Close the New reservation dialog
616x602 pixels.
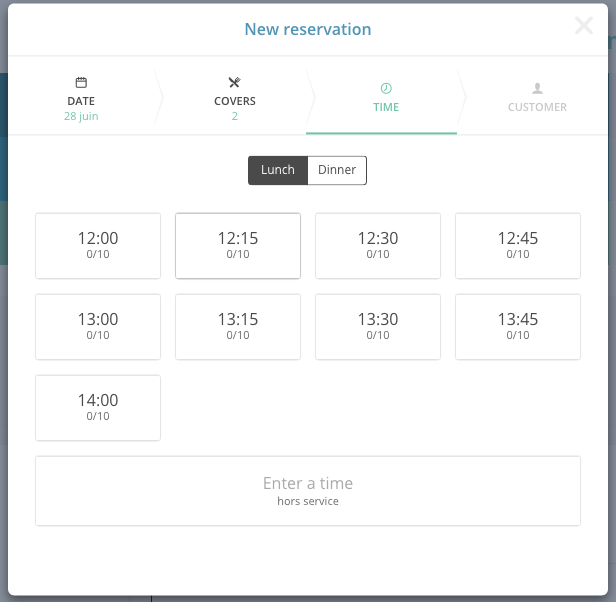[583, 26]
